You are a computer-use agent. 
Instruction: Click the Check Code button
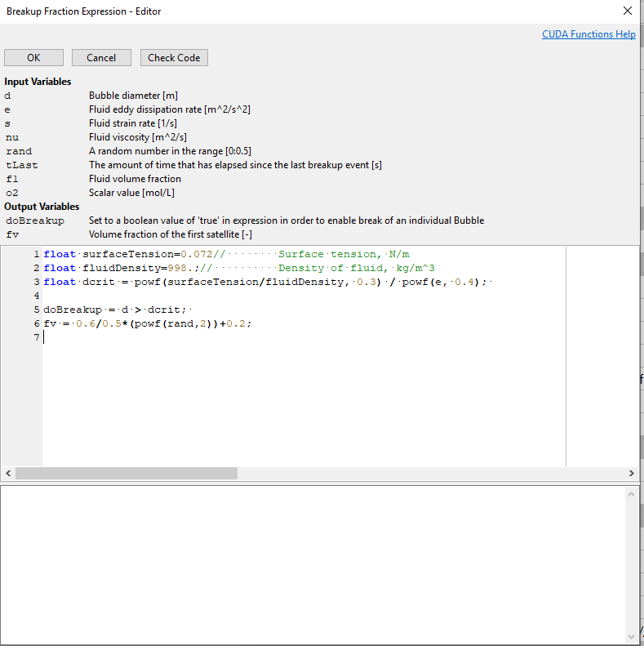point(174,58)
